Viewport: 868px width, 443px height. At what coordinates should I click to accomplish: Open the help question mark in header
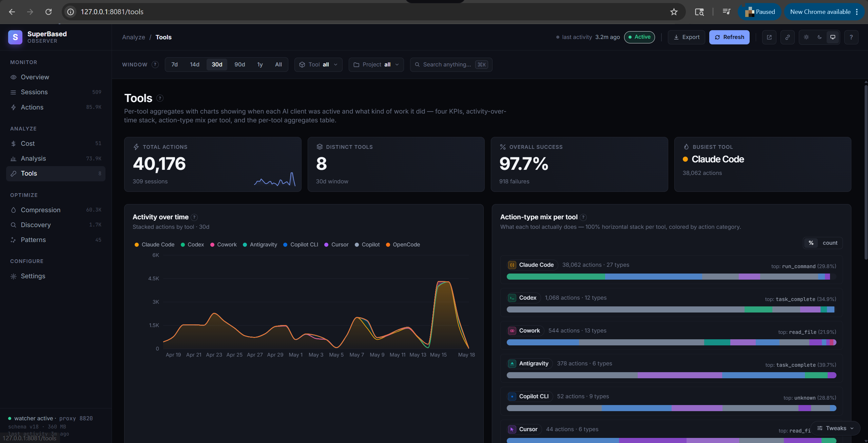[851, 37]
